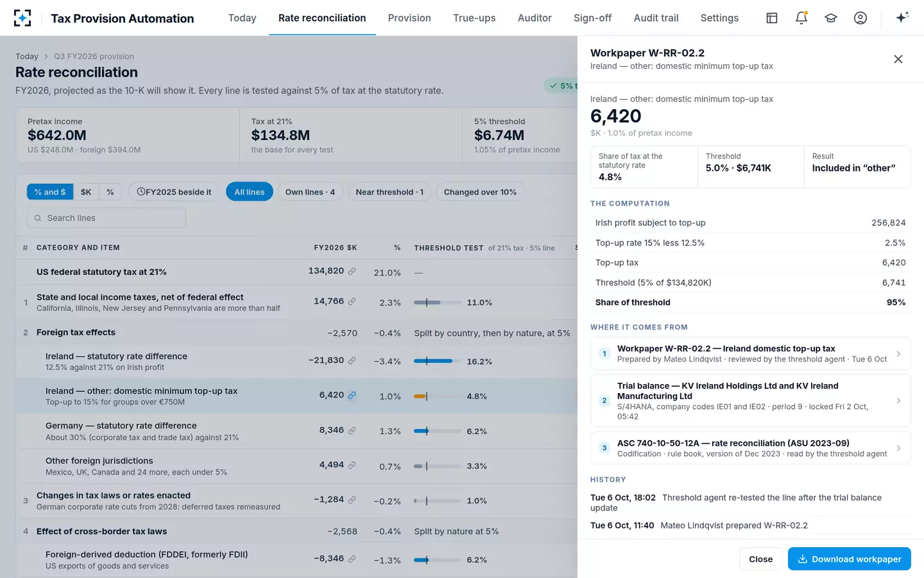Click the Close button in workpaper panel

pos(760,559)
